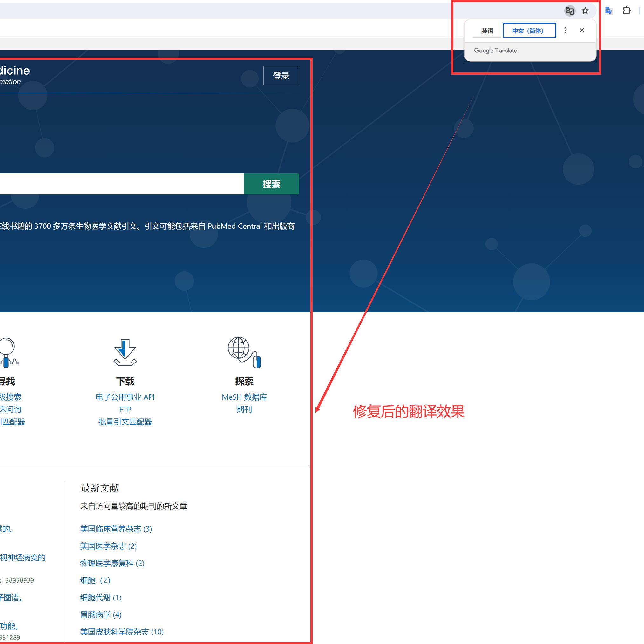Open the Extensions puzzle icon

point(626,11)
